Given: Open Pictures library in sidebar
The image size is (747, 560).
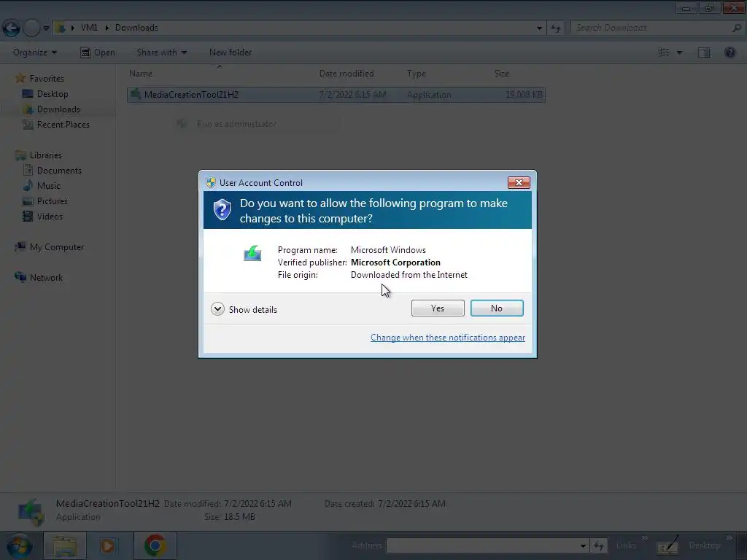Looking at the screenshot, I should 53,201.
